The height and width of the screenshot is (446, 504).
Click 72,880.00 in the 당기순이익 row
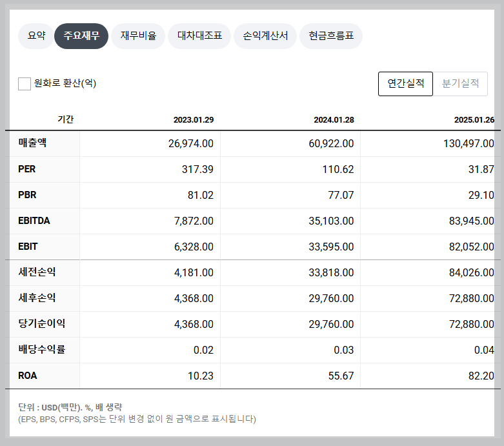tap(472, 324)
